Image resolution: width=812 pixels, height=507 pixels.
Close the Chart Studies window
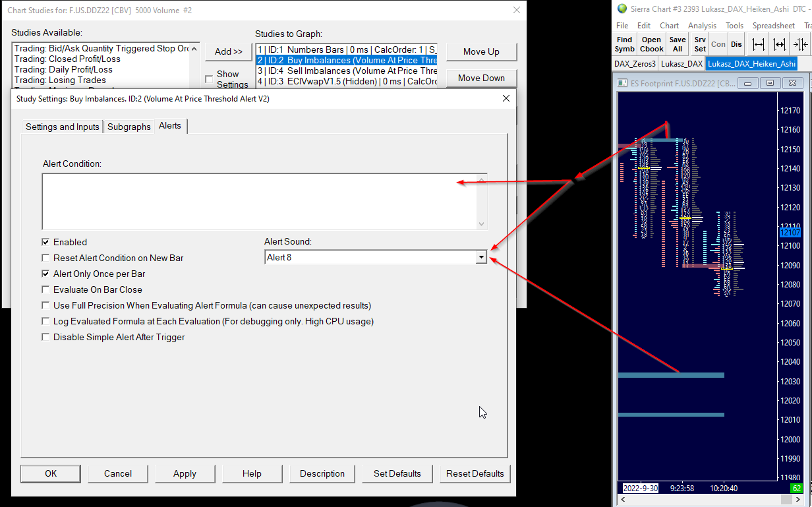(x=517, y=11)
